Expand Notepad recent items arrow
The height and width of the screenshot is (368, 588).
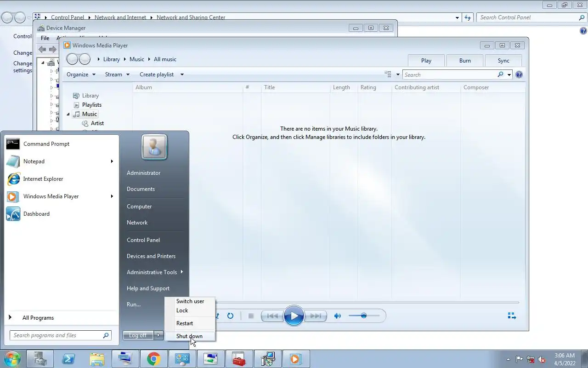[112, 161]
